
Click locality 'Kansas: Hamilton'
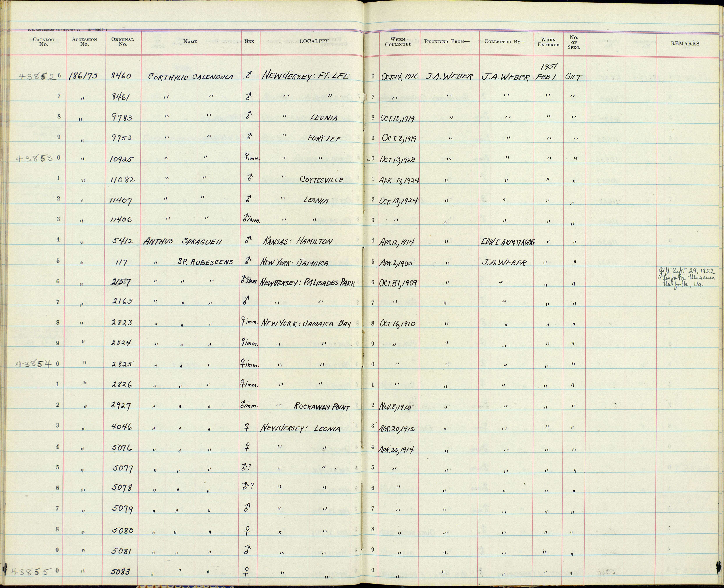(298, 241)
